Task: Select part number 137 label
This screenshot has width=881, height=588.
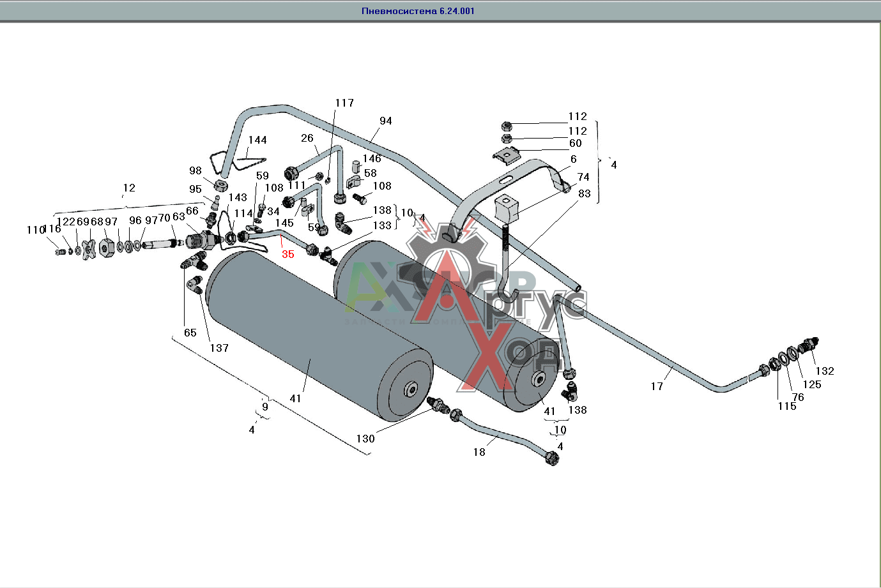Action: coord(219,348)
